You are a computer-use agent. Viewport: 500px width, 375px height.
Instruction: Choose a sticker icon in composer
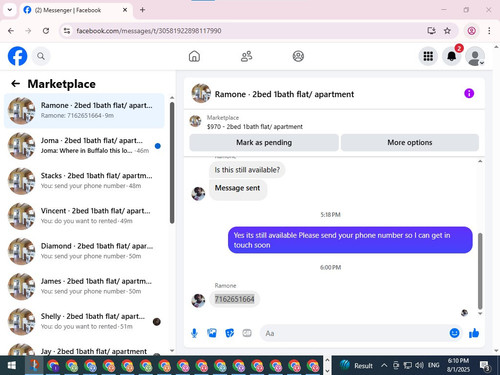(230, 333)
